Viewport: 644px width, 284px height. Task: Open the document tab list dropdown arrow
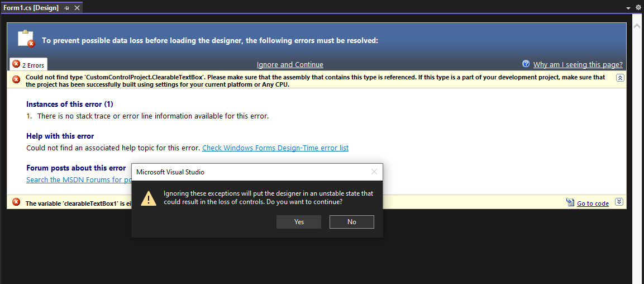click(628, 8)
